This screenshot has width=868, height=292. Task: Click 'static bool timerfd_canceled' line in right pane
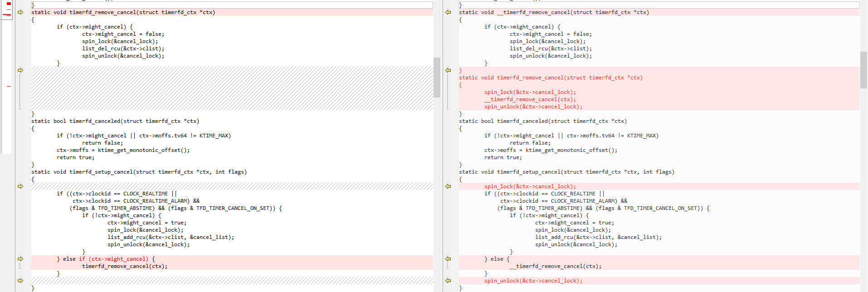pos(543,121)
